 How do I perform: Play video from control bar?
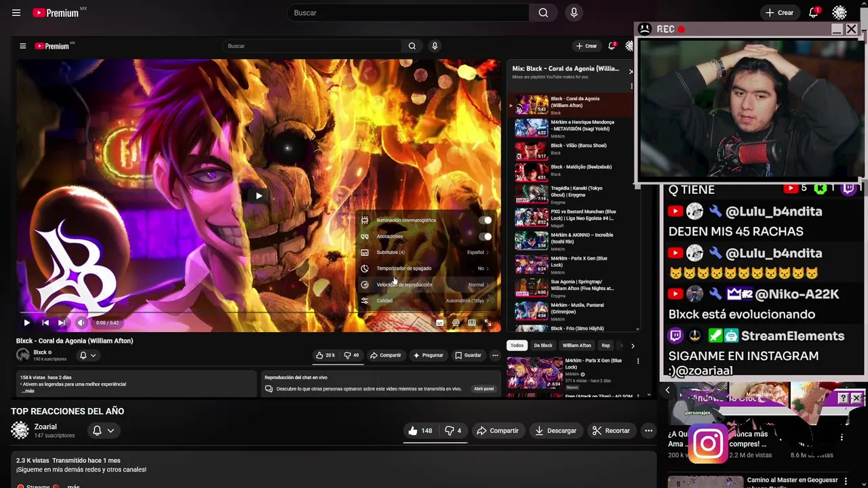click(x=26, y=323)
